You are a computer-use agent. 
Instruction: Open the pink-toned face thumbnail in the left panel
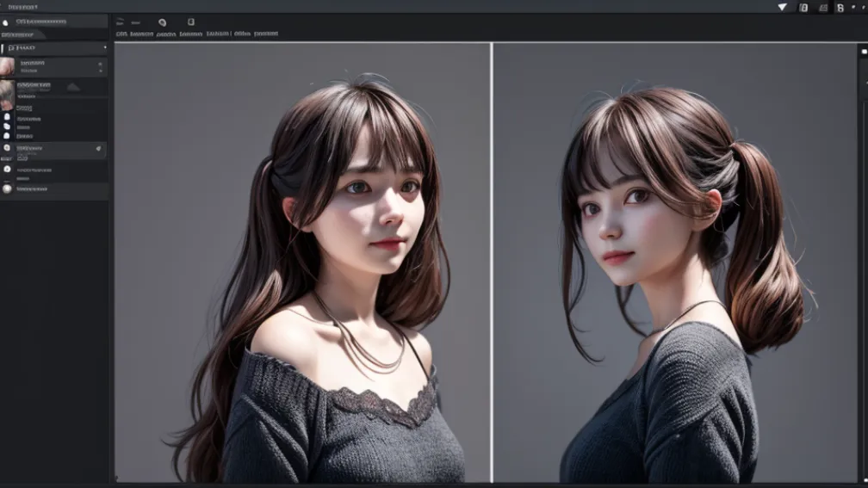pos(7,67)
